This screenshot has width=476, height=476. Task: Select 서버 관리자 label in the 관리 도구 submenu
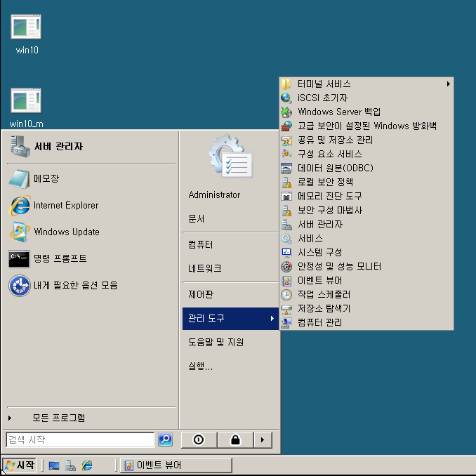[x=320, y=225]
